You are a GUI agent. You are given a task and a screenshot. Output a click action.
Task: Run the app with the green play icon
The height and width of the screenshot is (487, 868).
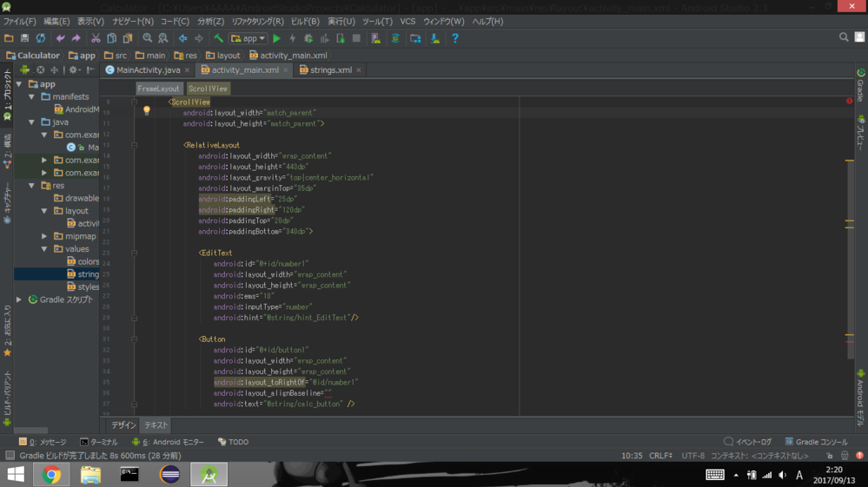point(276,38)
